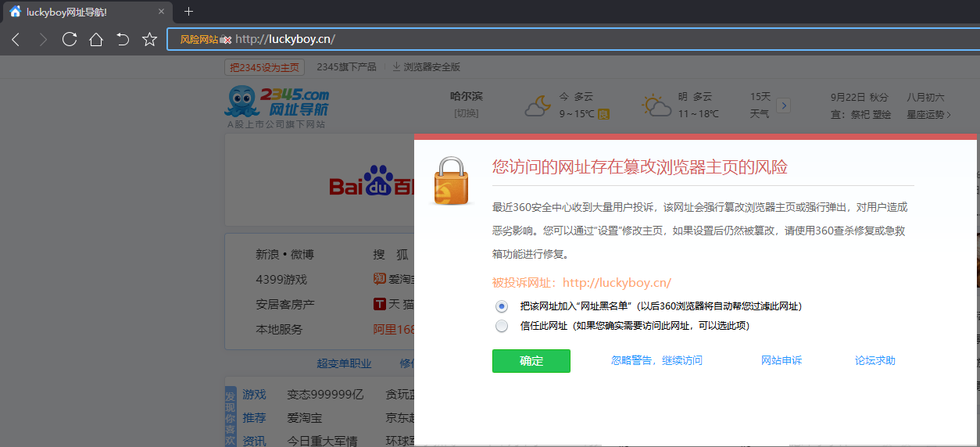Image resolution: width=980 pixels, height=447 pixels.
Task: Open 新浪 • 微博 site link
Action: pyautogui.click(x=284, y=255)
